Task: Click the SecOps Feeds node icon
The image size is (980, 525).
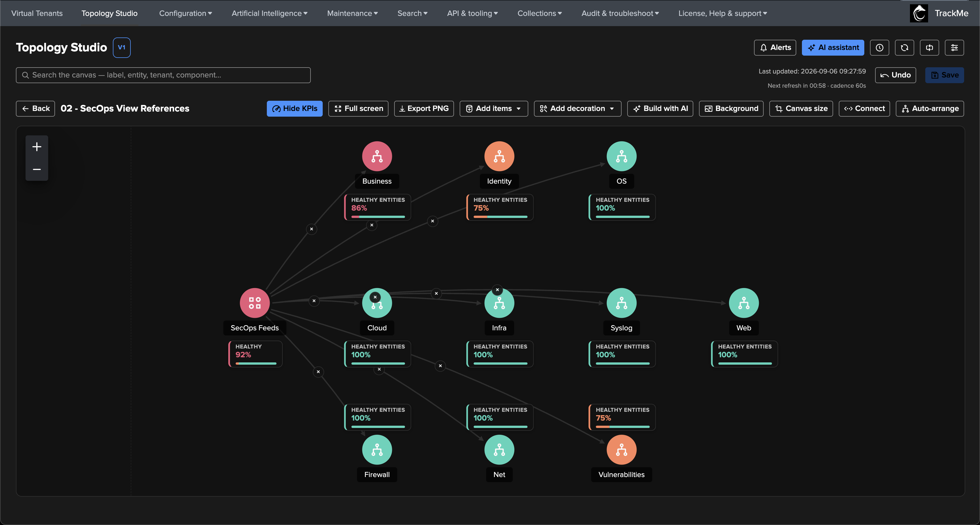Action: coord(255,303)
